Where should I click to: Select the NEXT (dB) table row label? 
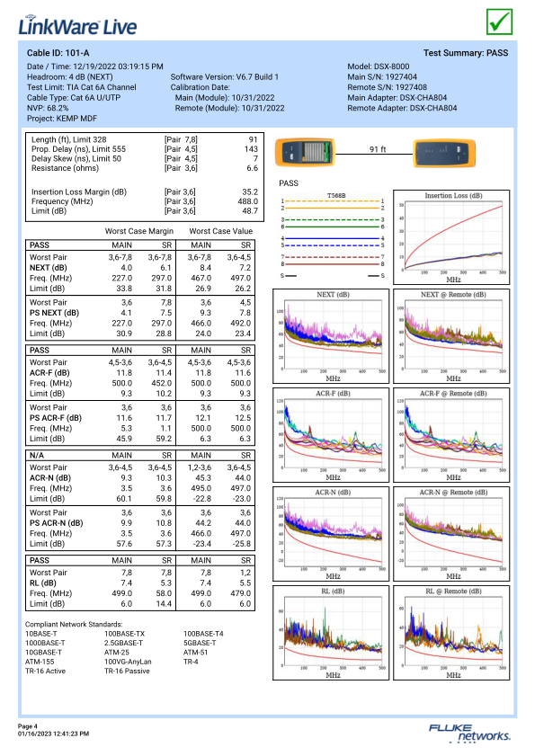click(49, 268)
